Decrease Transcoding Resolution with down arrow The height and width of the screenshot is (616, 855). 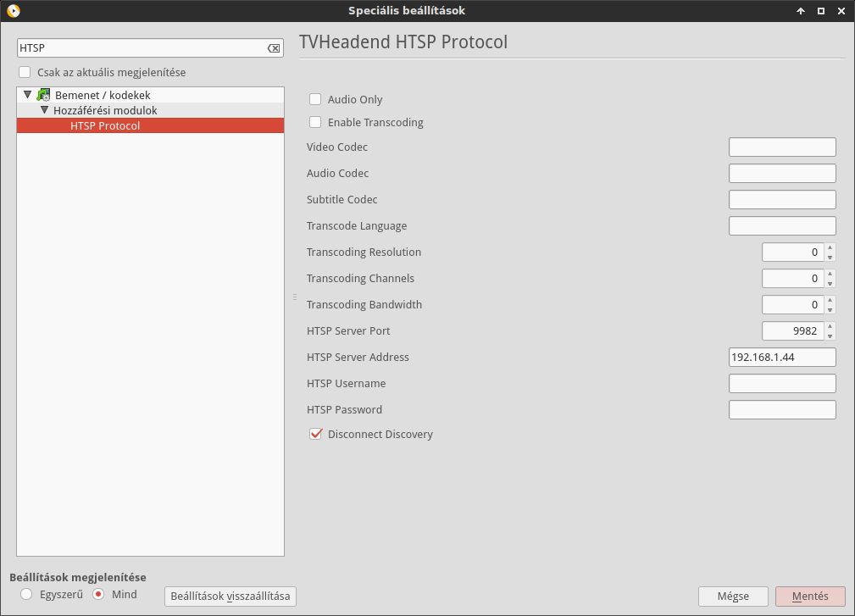[x=830, y=257]
